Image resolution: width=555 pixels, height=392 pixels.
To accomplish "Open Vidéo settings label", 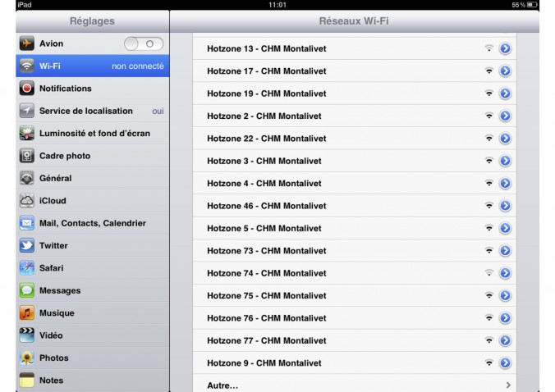I will (51, 335).
